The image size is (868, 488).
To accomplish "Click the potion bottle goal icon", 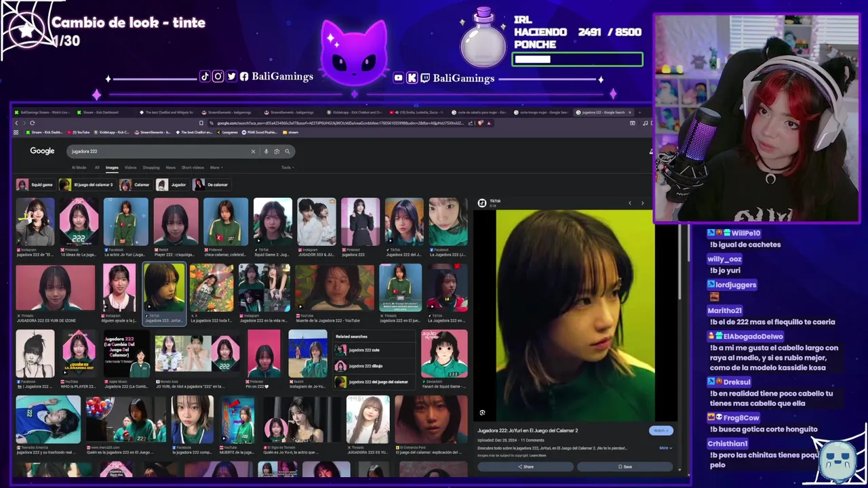I will 484,38.
